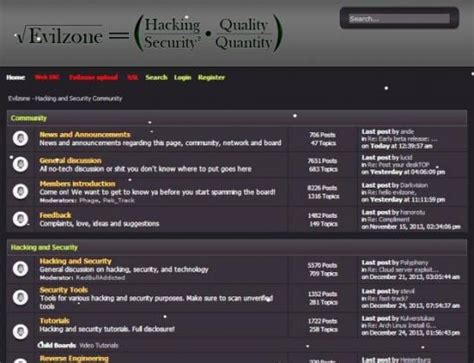Click the board icon beside General discussion
474x363 pixels.
click(x=20, y=164)
